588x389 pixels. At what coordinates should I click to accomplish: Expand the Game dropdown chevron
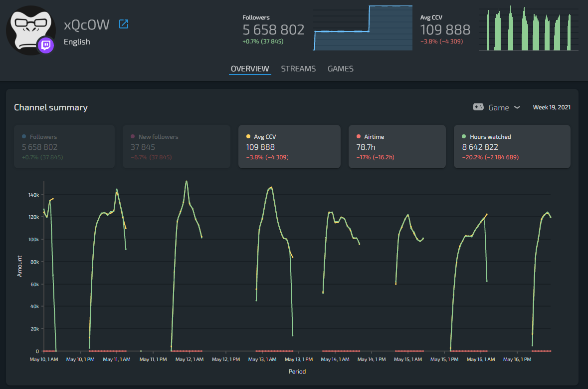(x=517, y=107)
